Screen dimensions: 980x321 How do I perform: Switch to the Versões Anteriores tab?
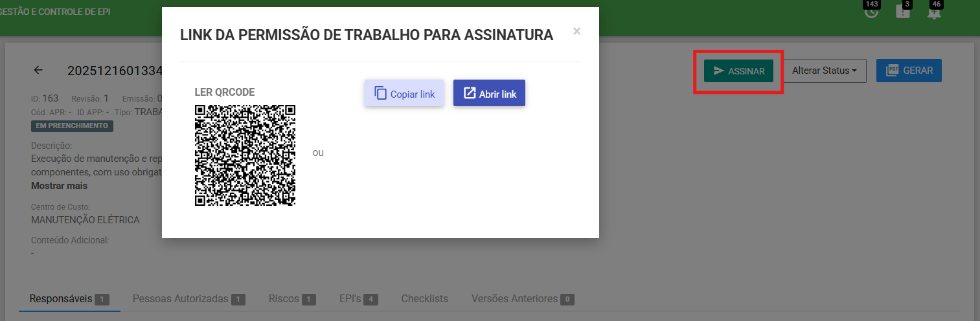pyautogui.click(x=523, y=299)
